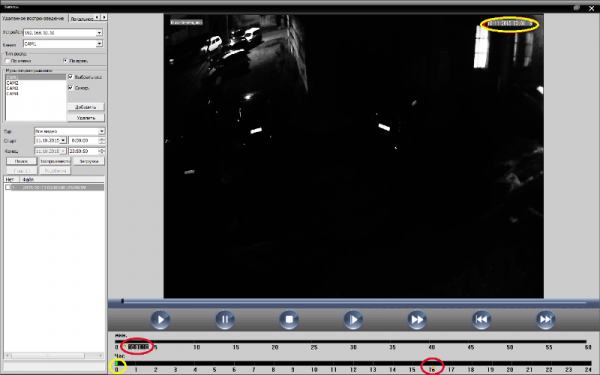Click the playback progress slider handle

122,302
